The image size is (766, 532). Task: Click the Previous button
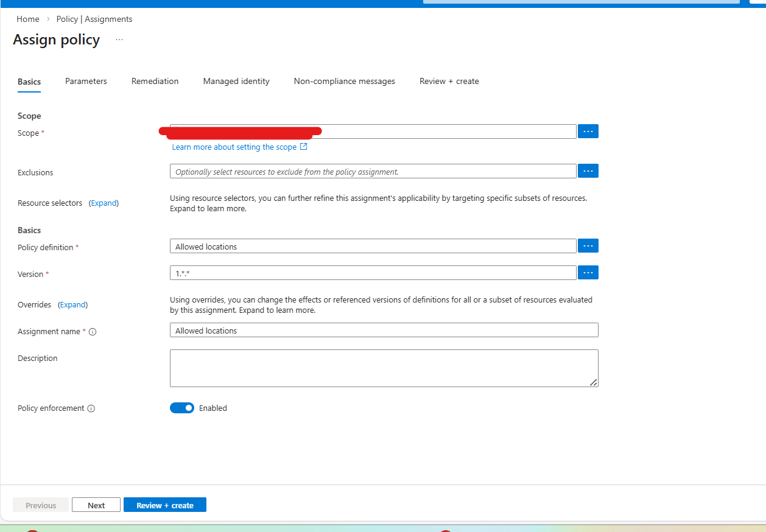click(41, 505)
